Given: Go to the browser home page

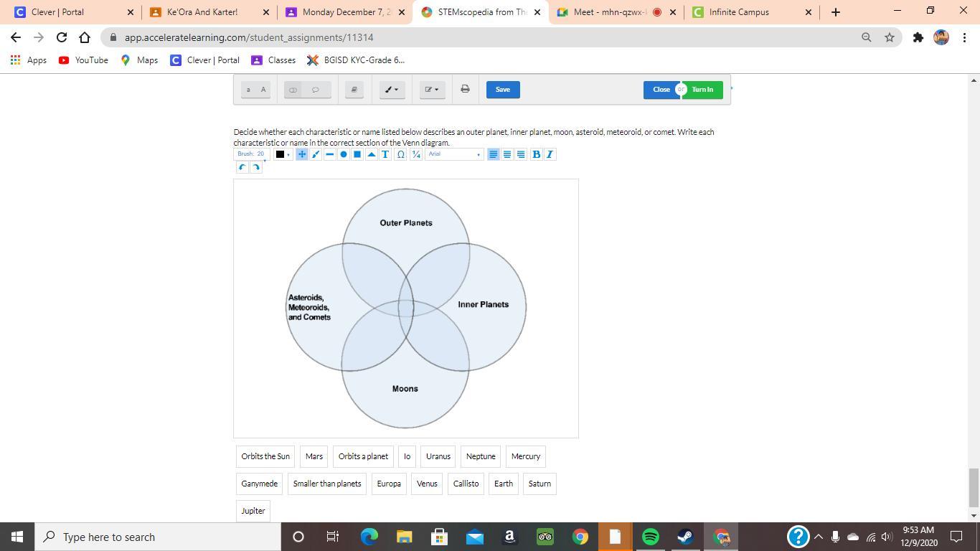Looking at the screenshot, I should [85, 37].
